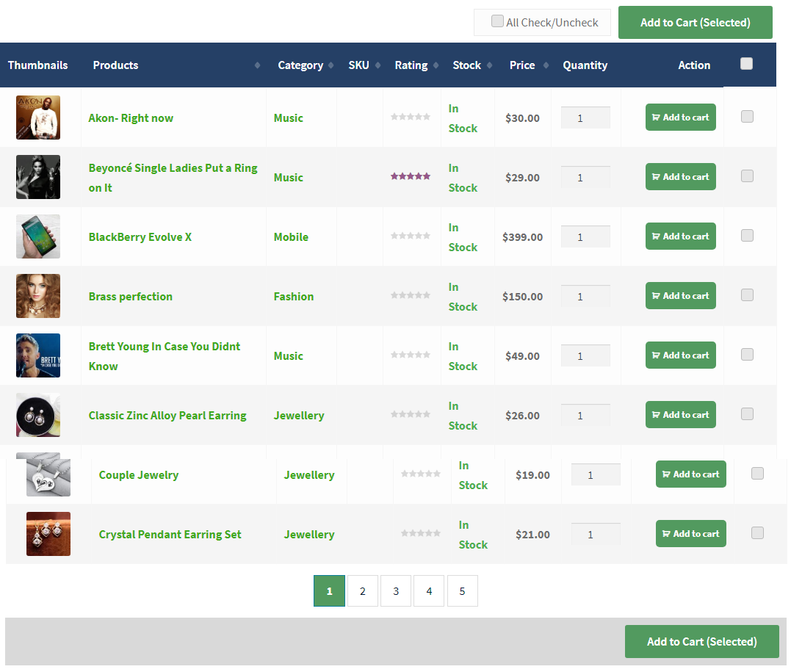Go to page 3 of products
Screen dimensions: 791x672
pos(396,590)
